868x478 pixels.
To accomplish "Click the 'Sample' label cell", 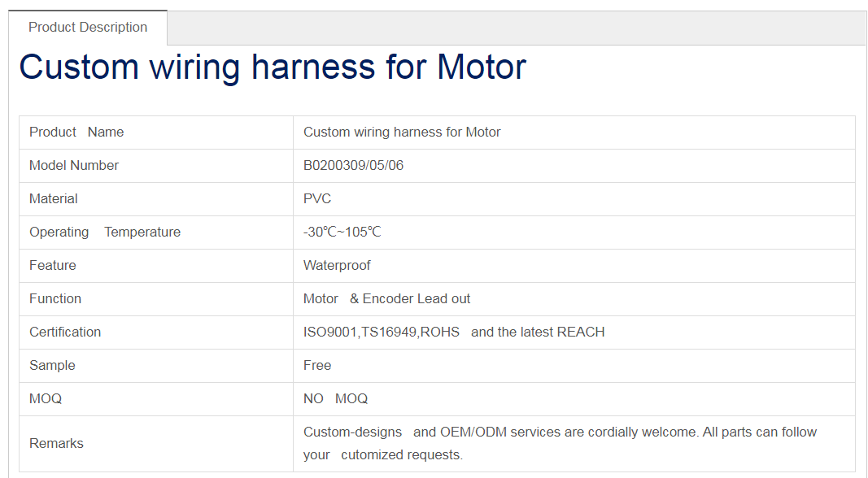I will [x=52, y=366].
